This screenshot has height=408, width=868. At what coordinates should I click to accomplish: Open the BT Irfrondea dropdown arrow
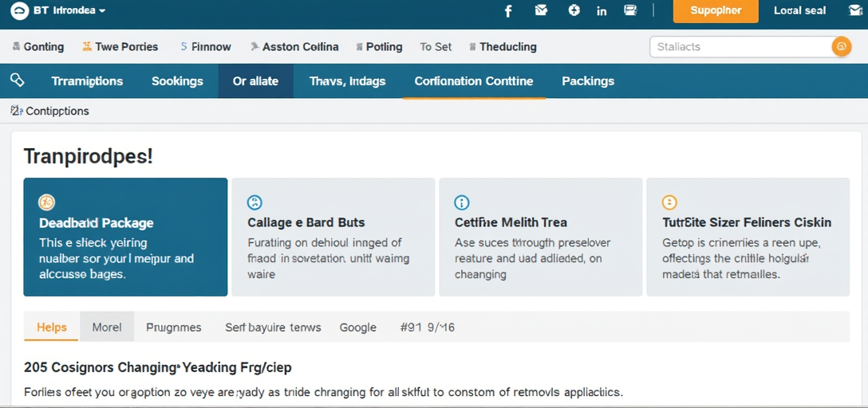[x=102, y=11]
